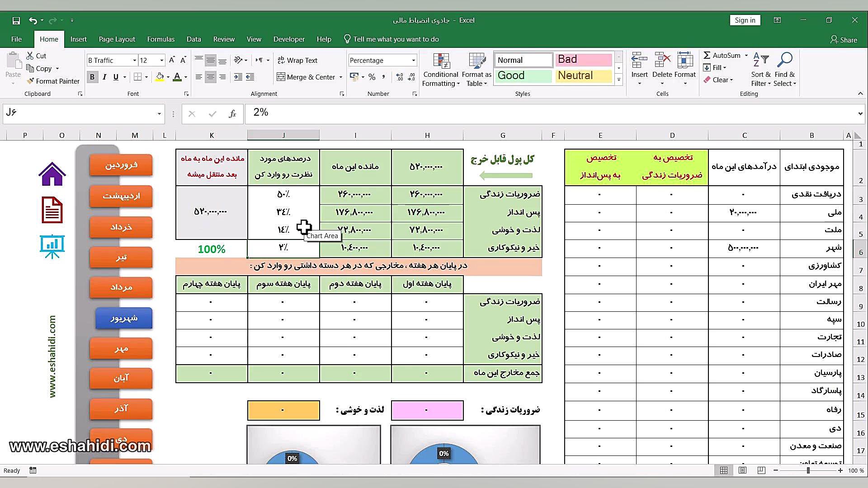Apply the font color A

(177, 77)
